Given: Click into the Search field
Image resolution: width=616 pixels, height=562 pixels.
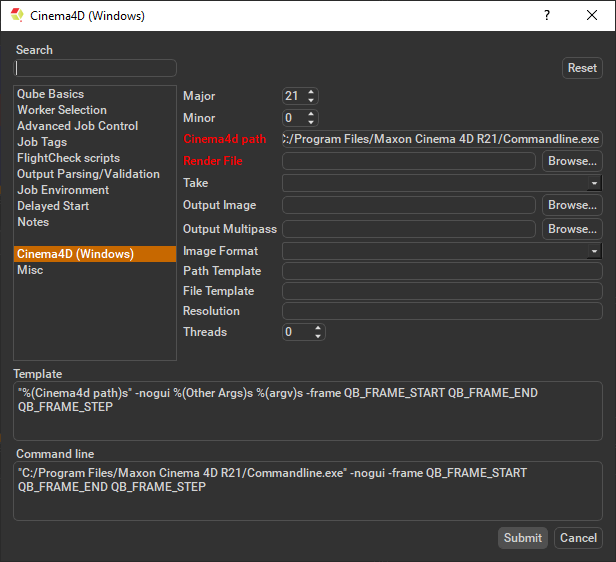Looking at the screenshot, I should pos(95,68).
